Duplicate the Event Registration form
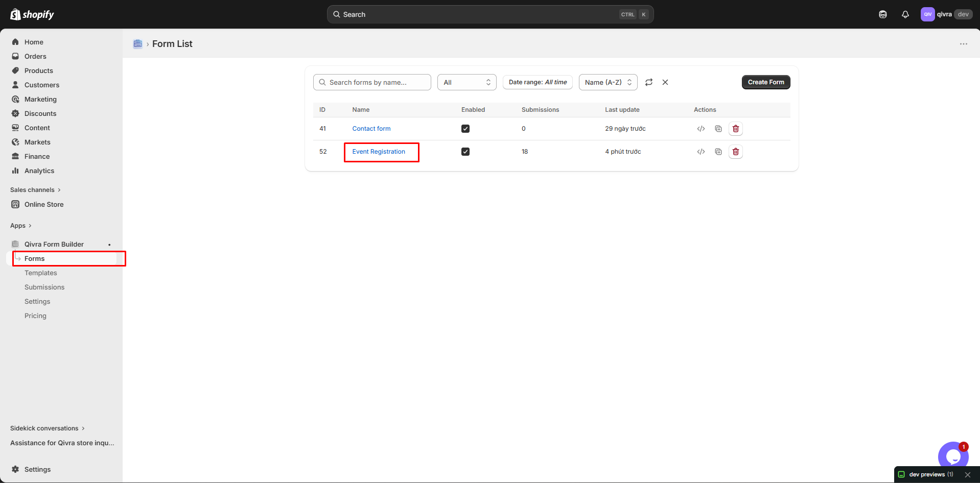 pos(718,152)
